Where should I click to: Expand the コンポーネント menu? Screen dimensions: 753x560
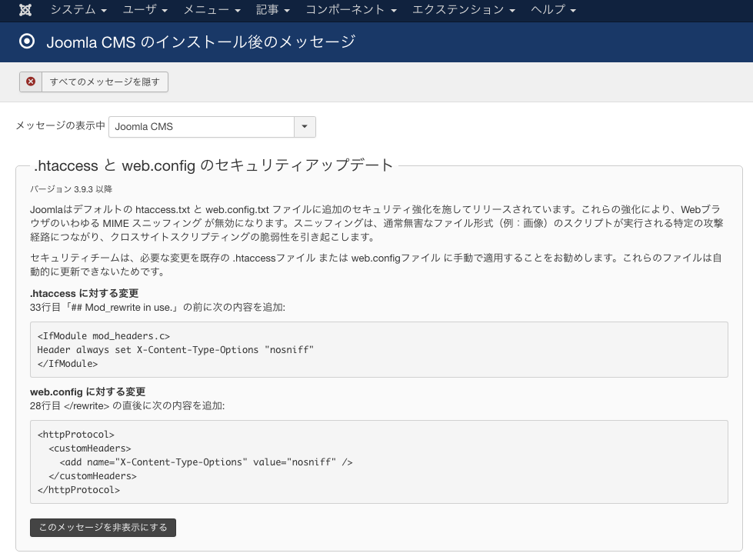point(351,10)
